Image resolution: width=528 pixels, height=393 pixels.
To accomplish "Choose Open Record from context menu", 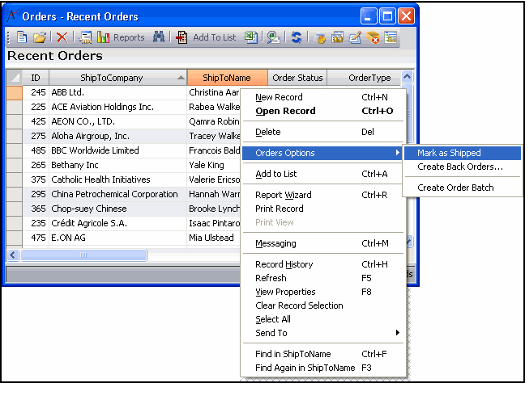I will 323,111.
